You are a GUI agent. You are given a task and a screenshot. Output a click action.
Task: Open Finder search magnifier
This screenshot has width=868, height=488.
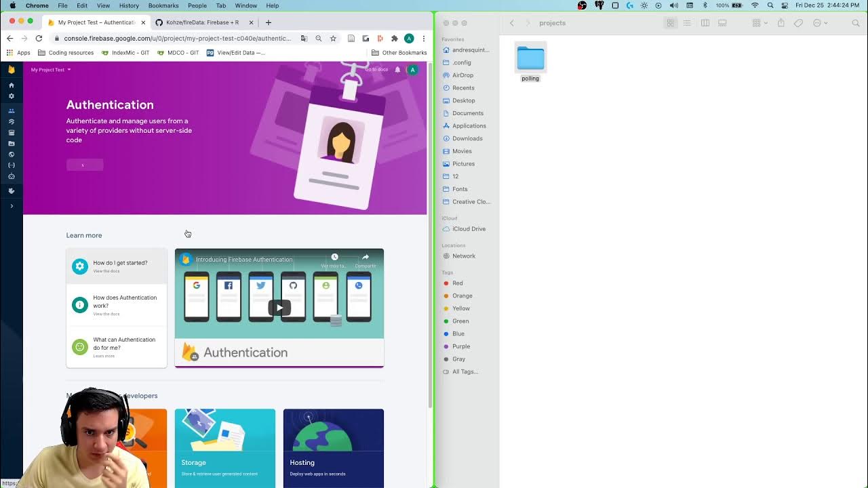pos(856,23)
